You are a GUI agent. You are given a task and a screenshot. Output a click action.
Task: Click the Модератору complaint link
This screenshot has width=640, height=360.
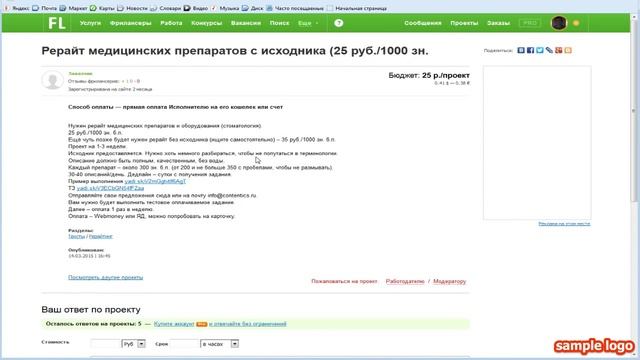pyautogui.click(x=449, y=282)
